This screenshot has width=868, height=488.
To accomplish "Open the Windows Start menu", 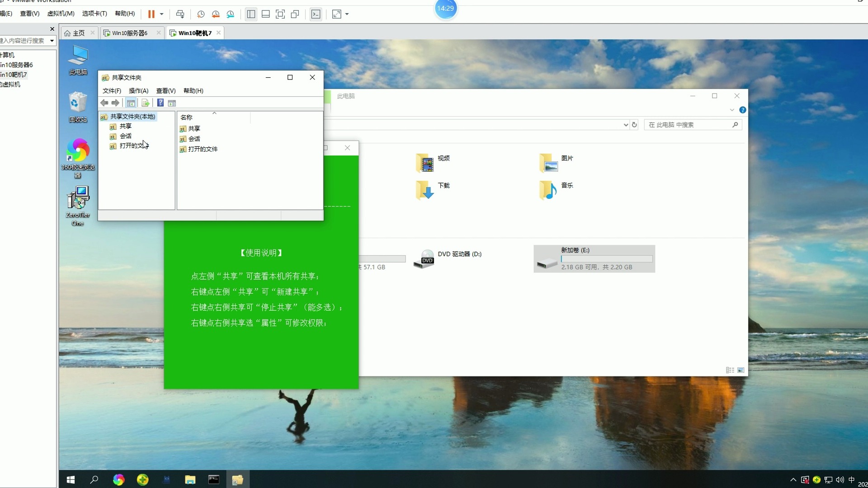I will pos(71,479).
